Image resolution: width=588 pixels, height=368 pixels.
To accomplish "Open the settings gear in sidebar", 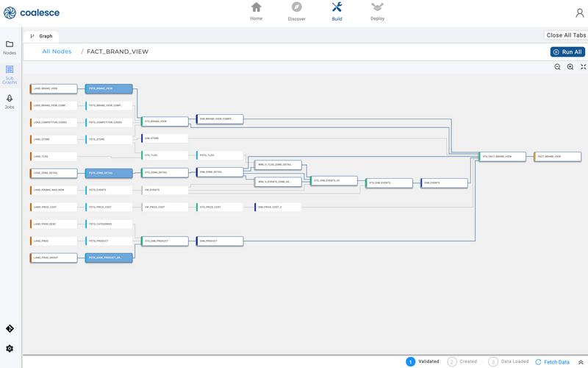I will (x=10, y=348).
